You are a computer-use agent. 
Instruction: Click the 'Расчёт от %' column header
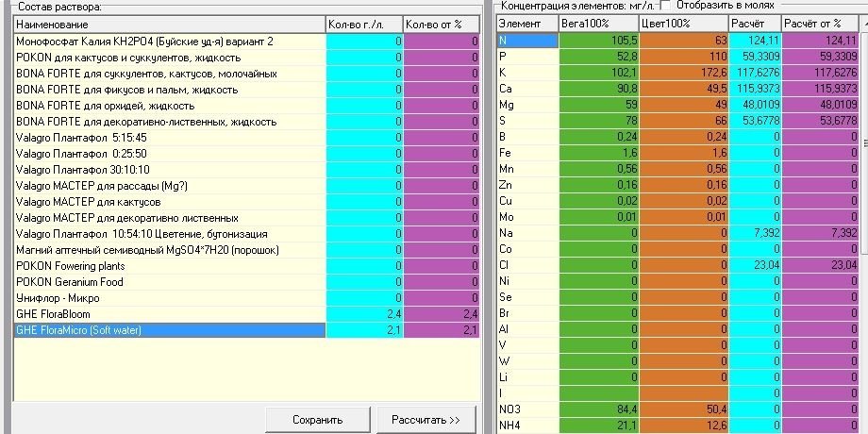[x=821, y=24]
